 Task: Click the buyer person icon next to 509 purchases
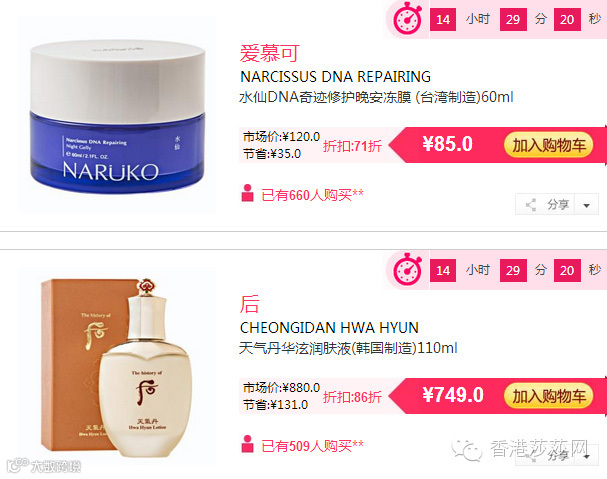(x=247, y=444)
